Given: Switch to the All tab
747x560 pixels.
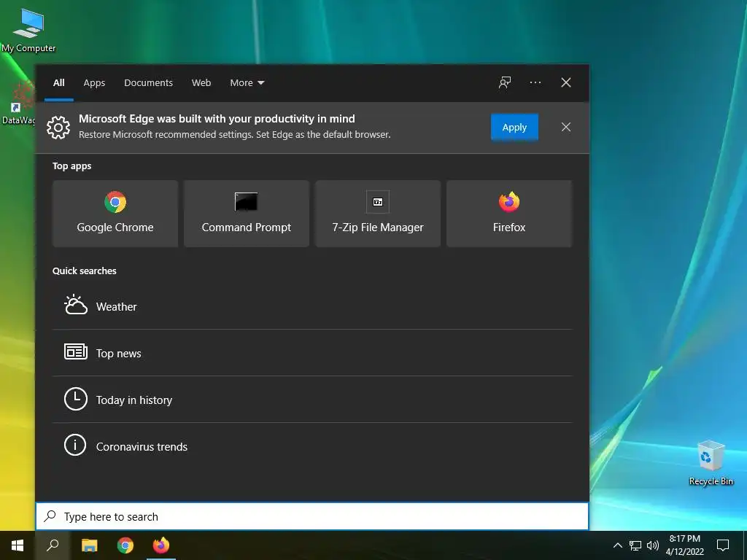Looking at the screenshot, I should click(58, 83).
